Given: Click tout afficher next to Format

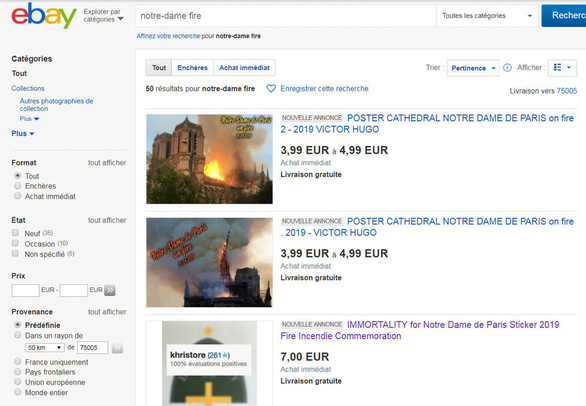Looking at the screenshot, I should click(x=107, y=163).
